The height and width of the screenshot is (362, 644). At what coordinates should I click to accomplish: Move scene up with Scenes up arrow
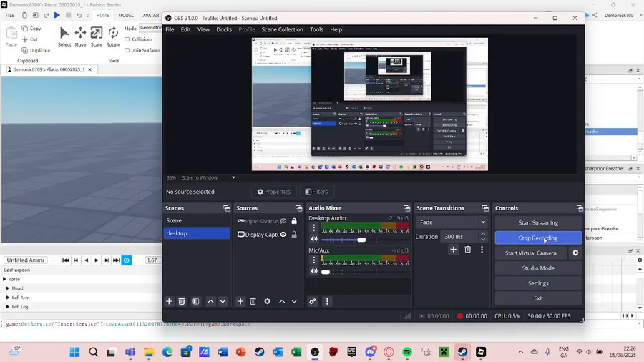pos(210,301)
